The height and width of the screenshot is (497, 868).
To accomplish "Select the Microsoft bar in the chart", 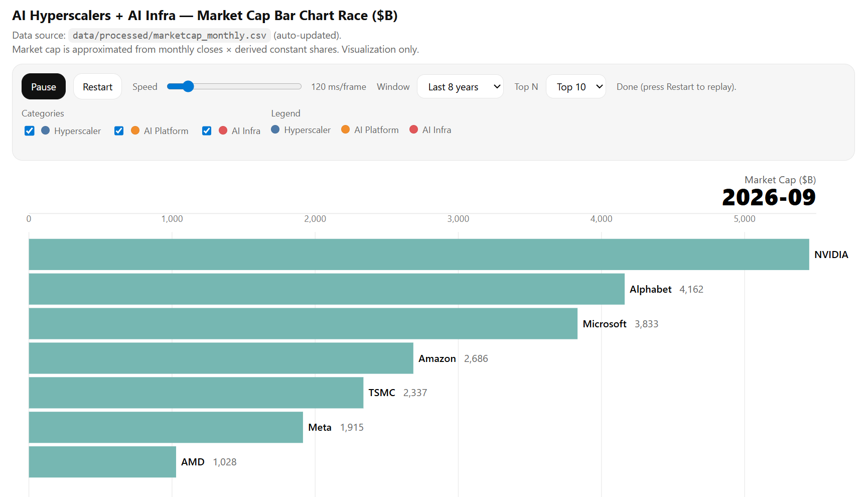I will 303,324.
